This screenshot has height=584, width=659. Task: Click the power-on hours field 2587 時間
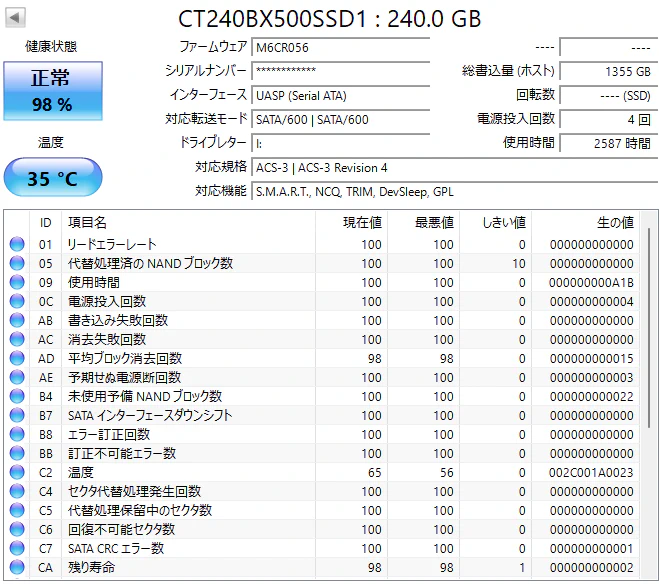tap(609, 143)
